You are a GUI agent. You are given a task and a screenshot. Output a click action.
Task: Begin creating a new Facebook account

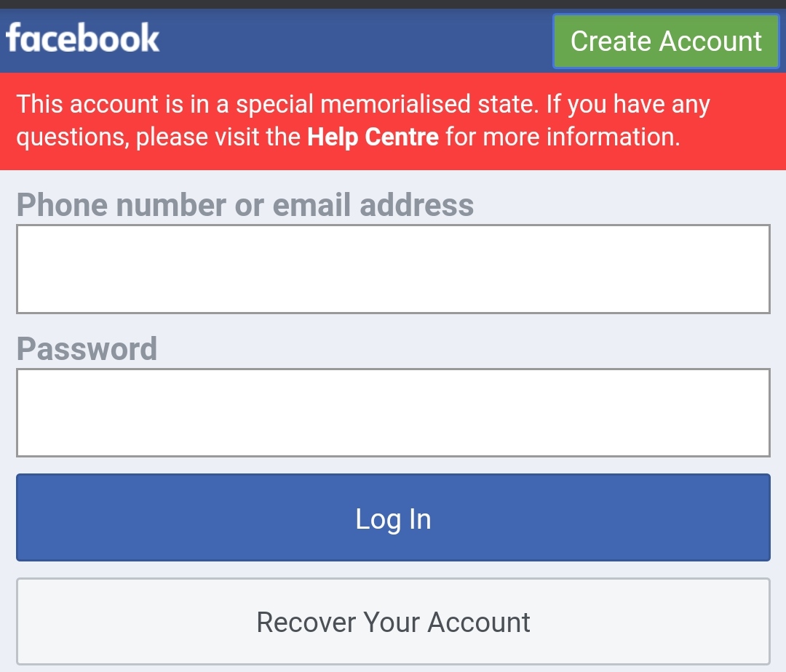[665, 41]
